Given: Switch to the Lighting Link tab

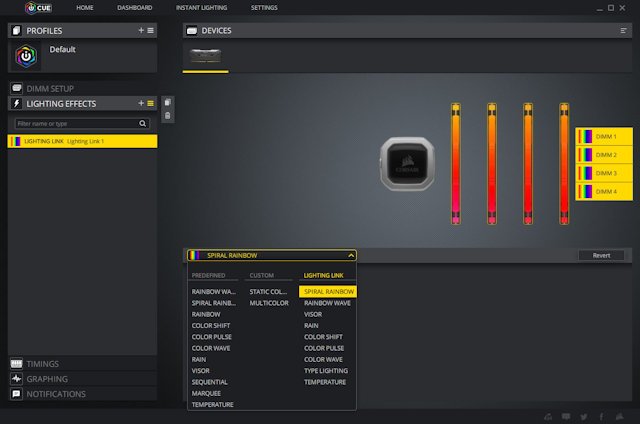Looking at the screenshot, I should click(x=324, y=275).
